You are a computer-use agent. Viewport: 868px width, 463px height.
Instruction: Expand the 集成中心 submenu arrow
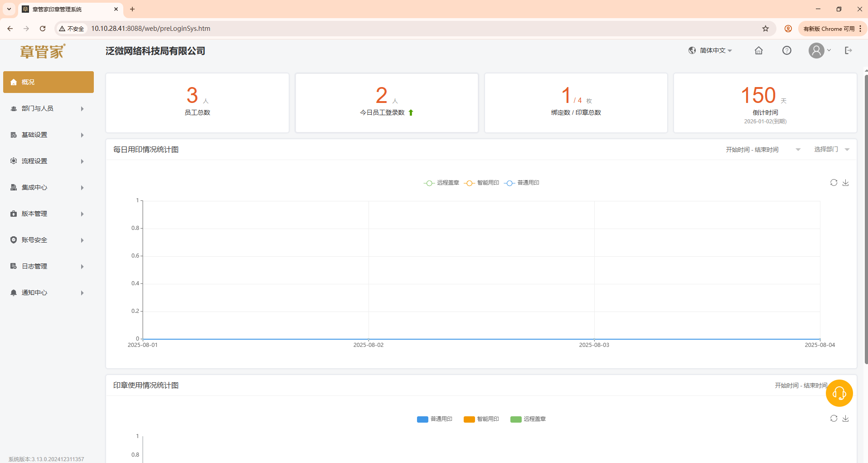[82, 188]
